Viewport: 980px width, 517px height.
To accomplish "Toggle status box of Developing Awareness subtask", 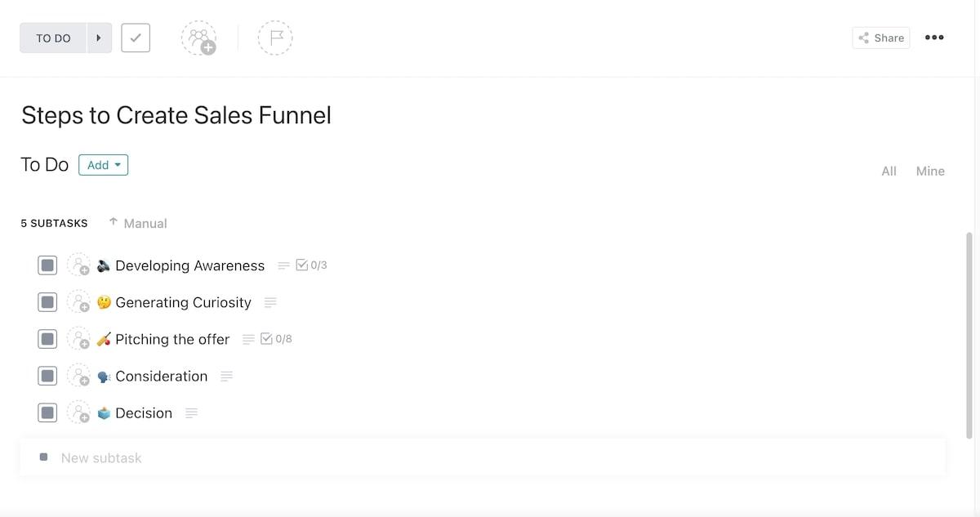I will pyautogui.click(x=47, y=265).
